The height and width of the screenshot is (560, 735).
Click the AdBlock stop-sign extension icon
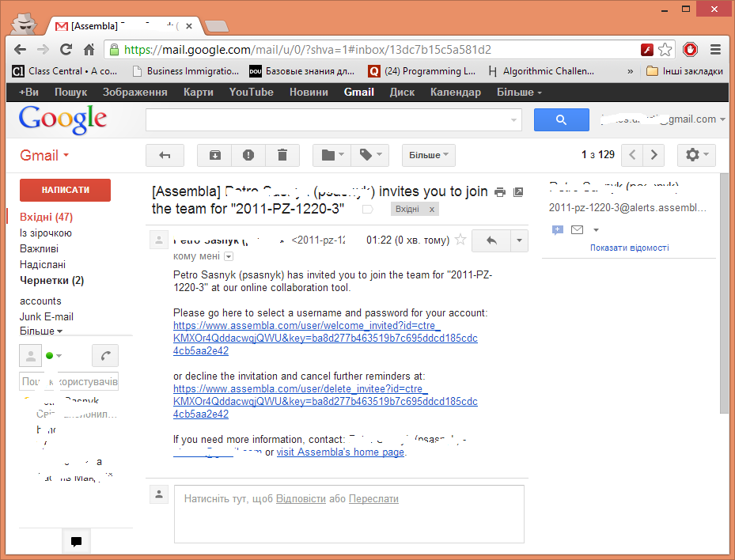[690, 49]
